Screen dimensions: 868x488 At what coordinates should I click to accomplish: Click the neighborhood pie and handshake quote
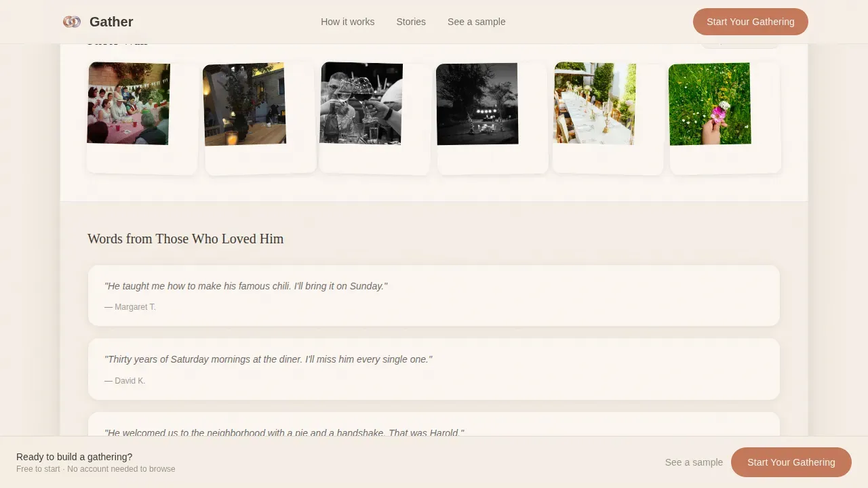[x=284, y=432]
